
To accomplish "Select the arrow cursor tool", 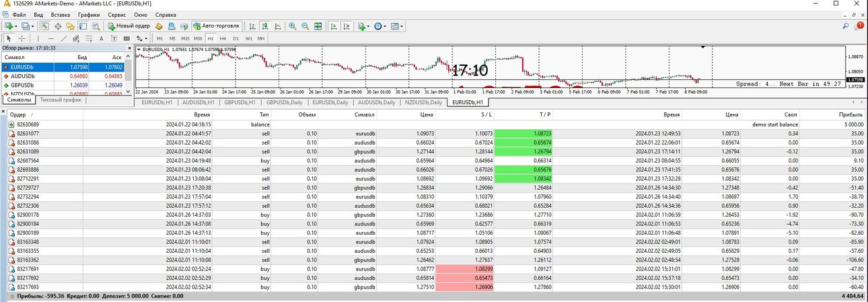I will click(x=9, y=38).
